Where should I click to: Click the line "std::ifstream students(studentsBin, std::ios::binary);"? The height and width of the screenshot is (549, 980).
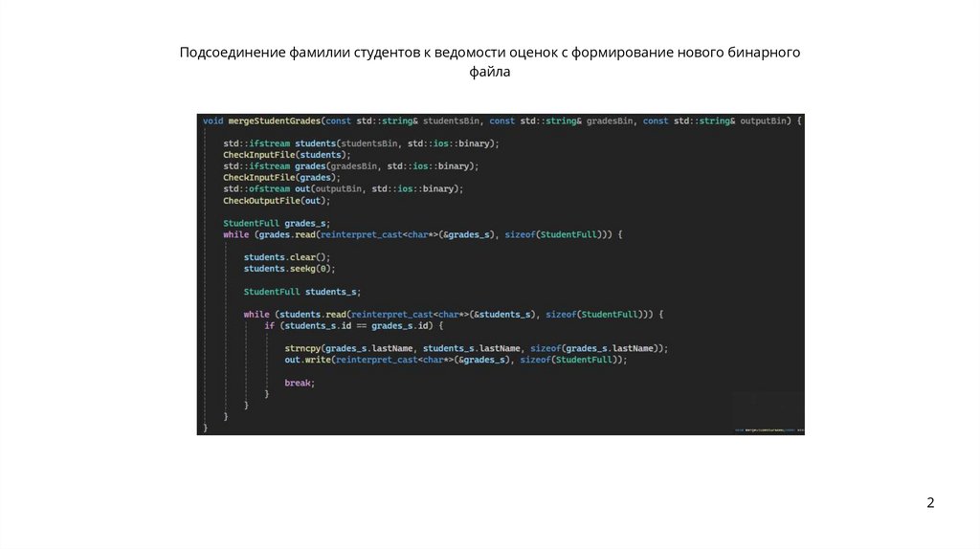[361, 143]
